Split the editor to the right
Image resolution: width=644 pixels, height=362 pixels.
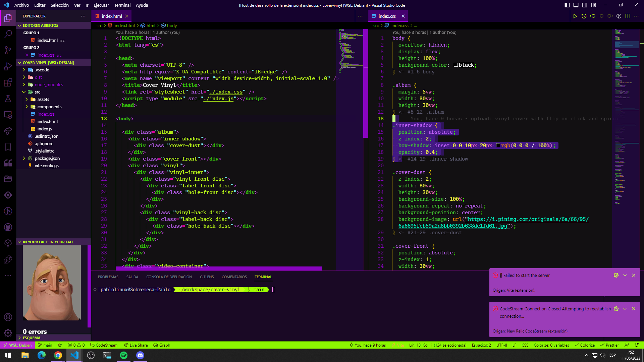tap(628, 16)
